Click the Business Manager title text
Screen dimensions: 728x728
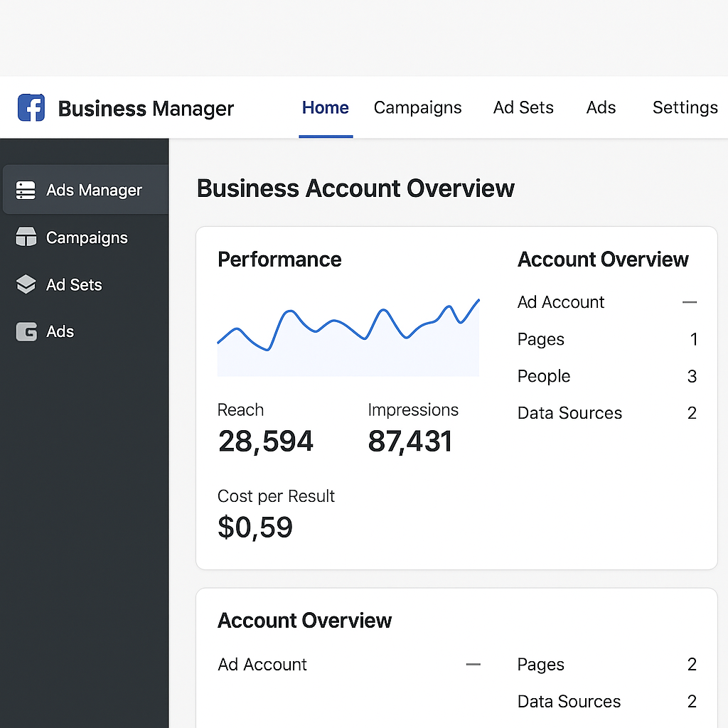(x=146, y=109)
